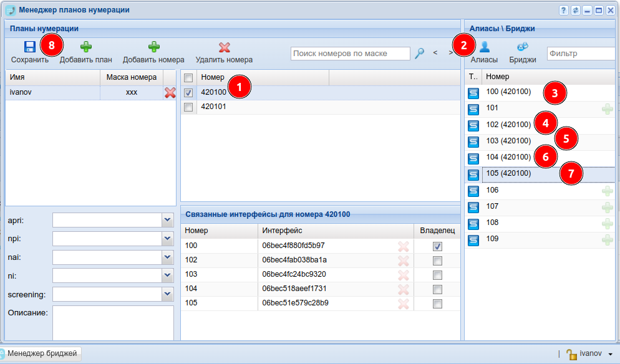Click Удалить номера red cross icon
This screenshot has height=364, width=620.
[224, 47]
